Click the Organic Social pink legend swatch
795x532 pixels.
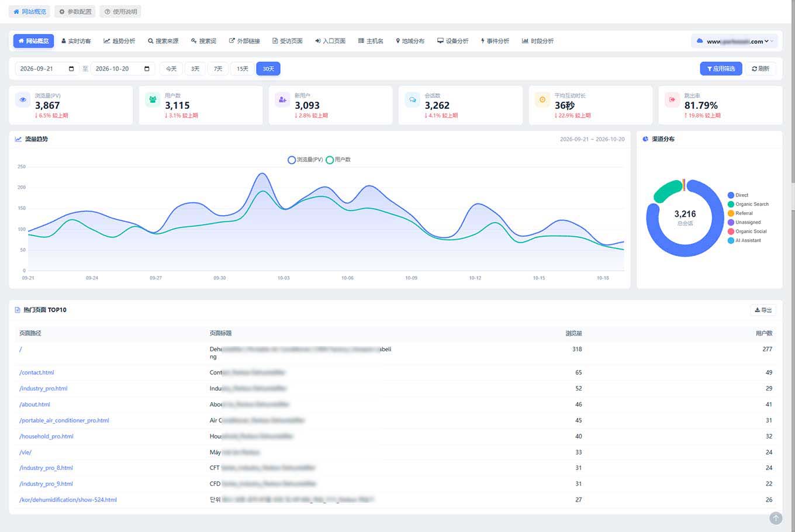[731, 232]
